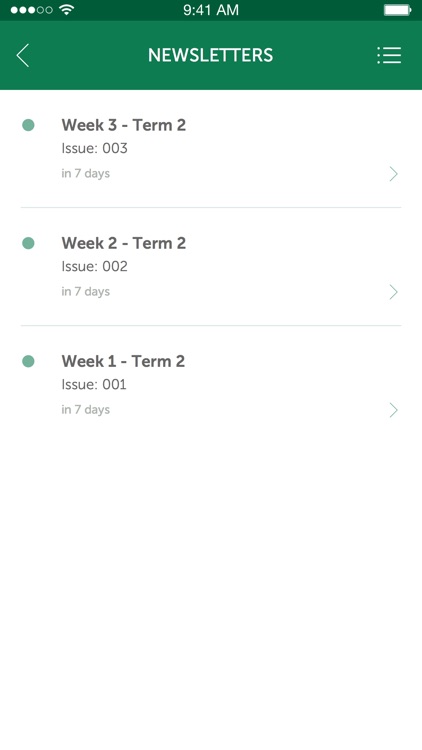Viewport: 422px width, 750px height.
Task: Expand Week 2 newsletter chevron
Action: tap(393, 292)
